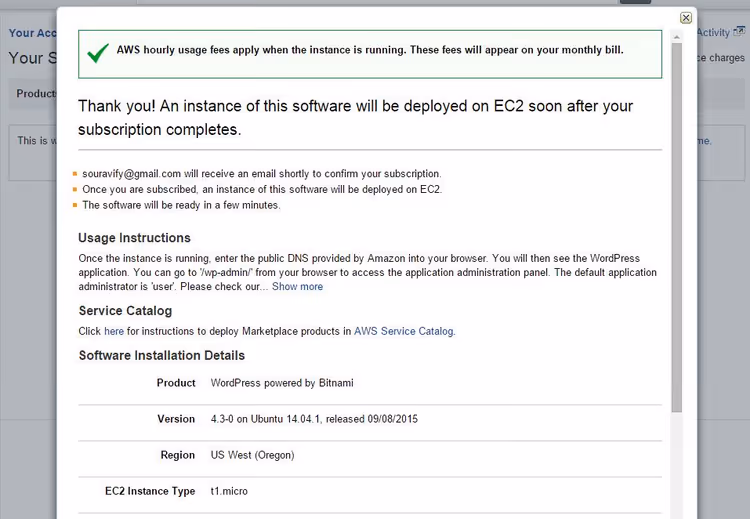Click 'The software will be ready' bullet line
Image resolution: width=750 pixels, height=519 pixels.
point(181,205)
